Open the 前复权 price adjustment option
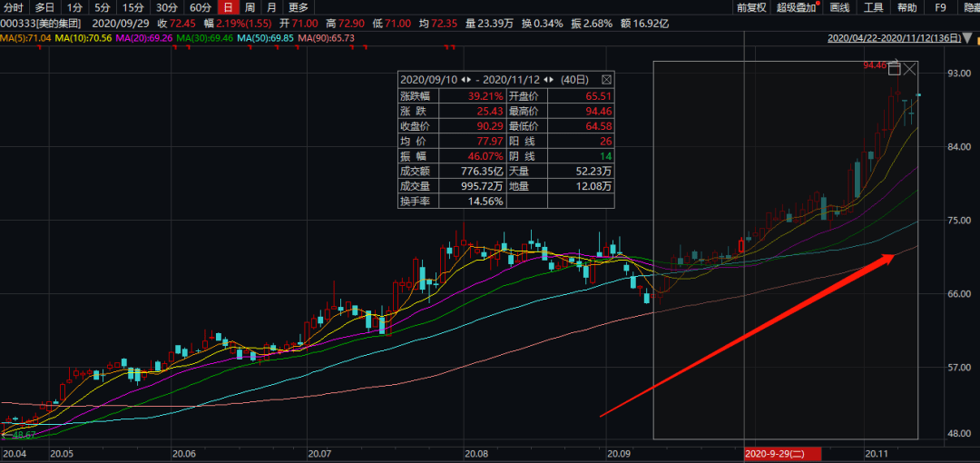This screenshot has width=980, height=463. [x=751, y=7]
